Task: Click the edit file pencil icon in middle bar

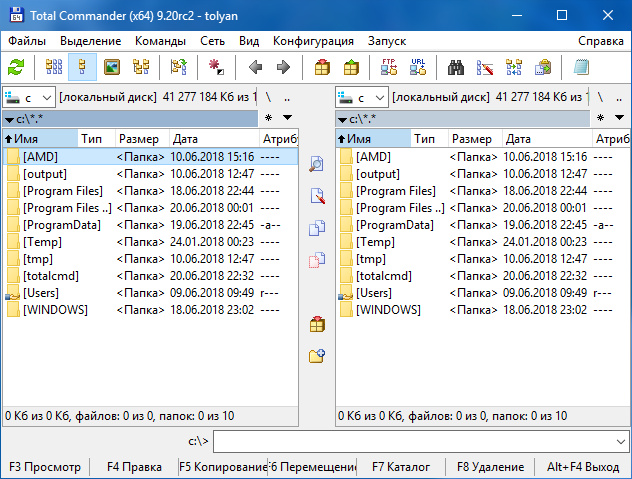Action: (x=317, y=196)
